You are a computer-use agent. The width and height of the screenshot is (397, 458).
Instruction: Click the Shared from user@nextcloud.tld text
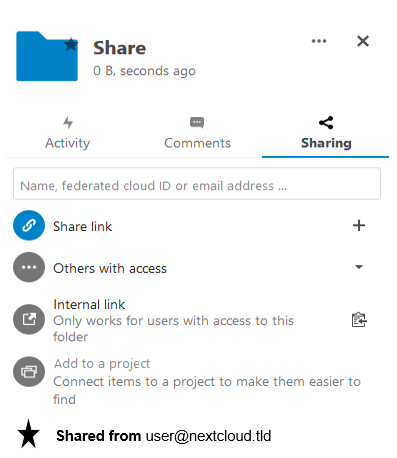[163, 436]
